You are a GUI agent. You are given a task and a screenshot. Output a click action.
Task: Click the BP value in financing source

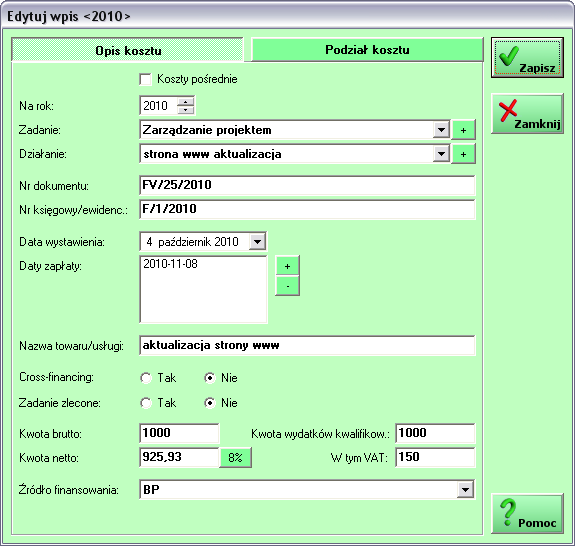click(x=151, y=490)
